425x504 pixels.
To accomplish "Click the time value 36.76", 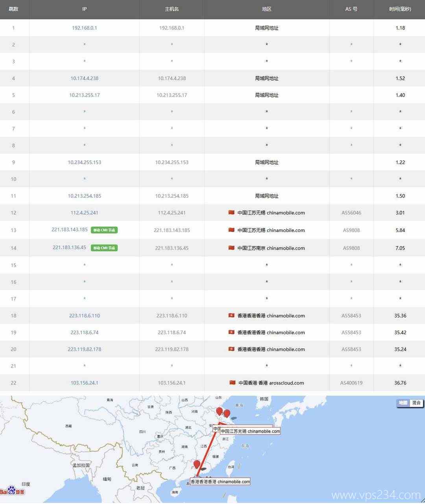I will [x=400, y=383].
